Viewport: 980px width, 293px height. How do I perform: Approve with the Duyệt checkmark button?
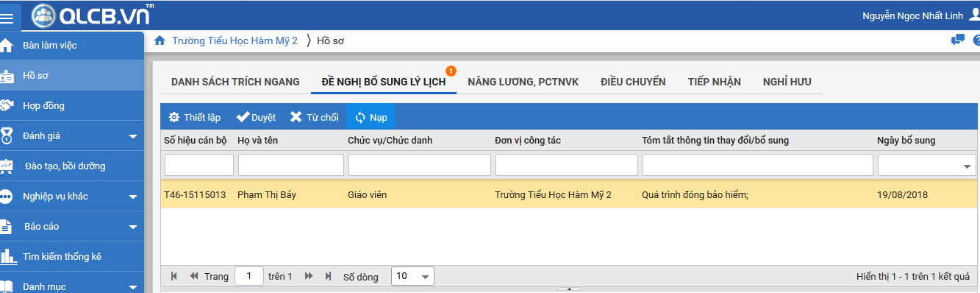[x=256, y=117]
